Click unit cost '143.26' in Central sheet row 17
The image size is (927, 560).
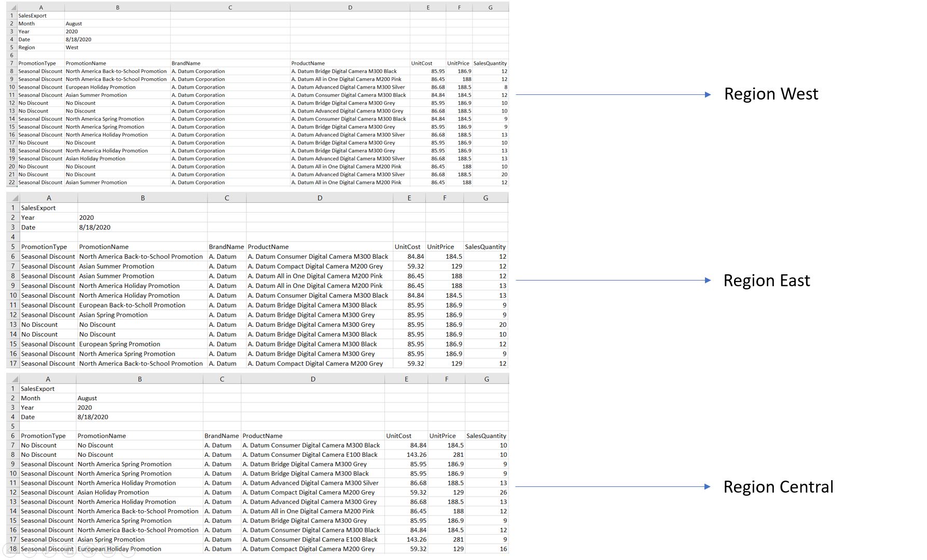(417, 539)
